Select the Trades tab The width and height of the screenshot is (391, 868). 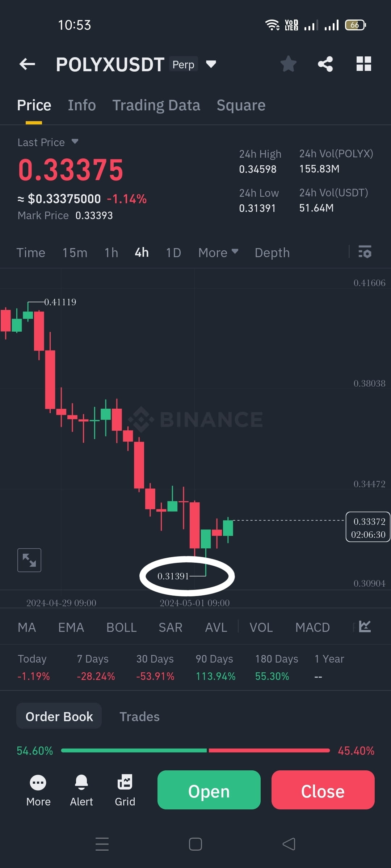(x=140, y=716)
